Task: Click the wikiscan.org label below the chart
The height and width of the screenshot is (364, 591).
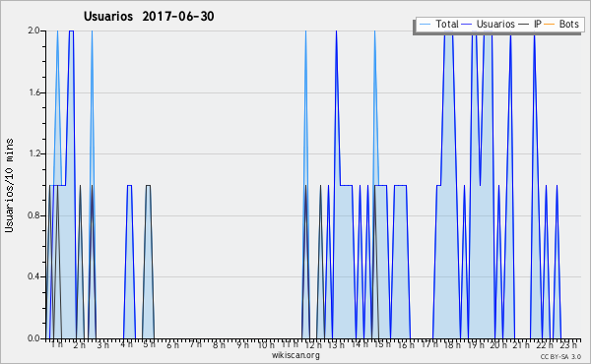Action: pyautogui.click(x=295, y=355)
